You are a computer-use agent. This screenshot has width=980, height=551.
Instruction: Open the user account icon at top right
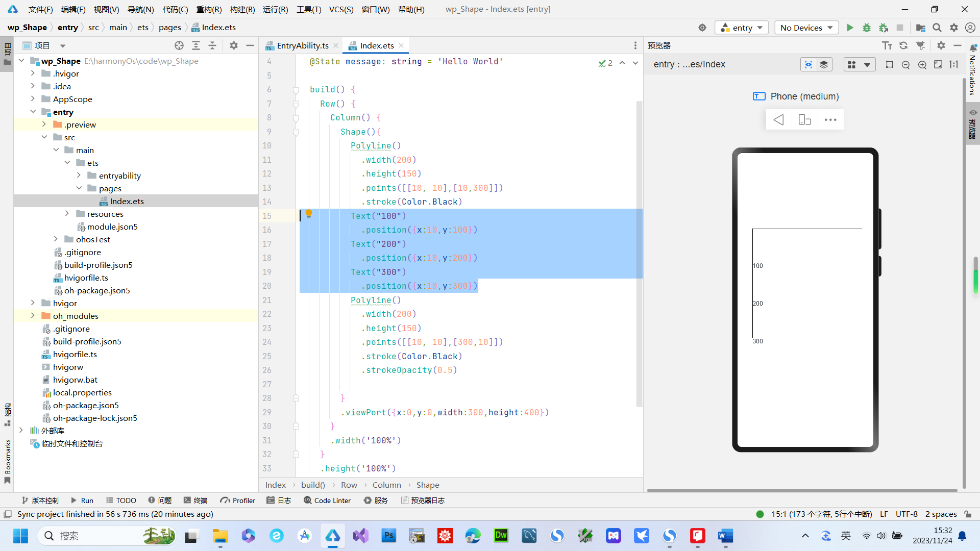click(970, 28)
